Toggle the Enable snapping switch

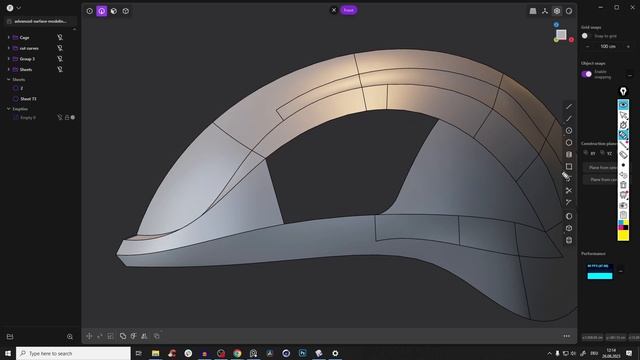587,74
